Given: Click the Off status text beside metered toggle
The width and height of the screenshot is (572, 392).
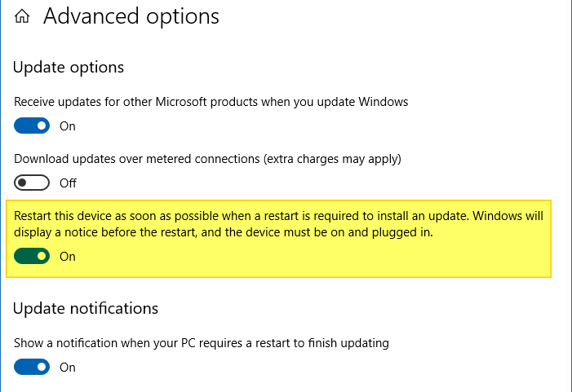Looking at the screenshot, I should (69, 183).
